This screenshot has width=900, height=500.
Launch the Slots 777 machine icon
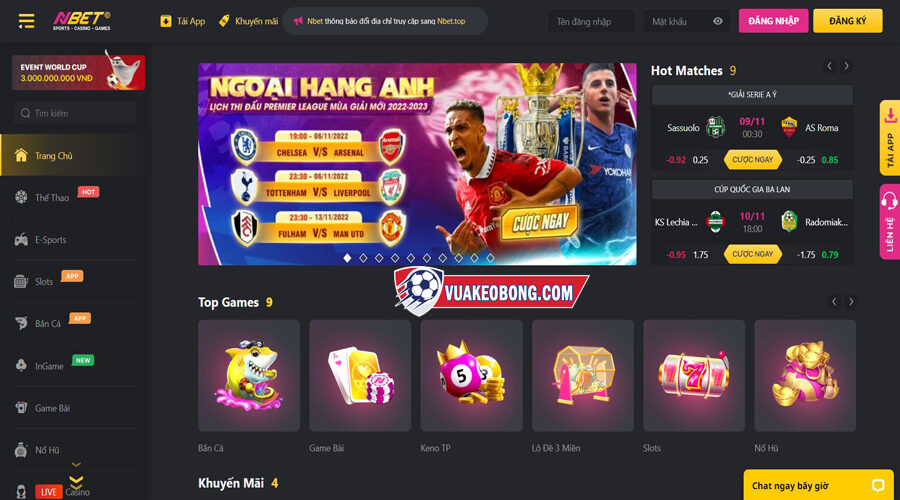point(693,375)
